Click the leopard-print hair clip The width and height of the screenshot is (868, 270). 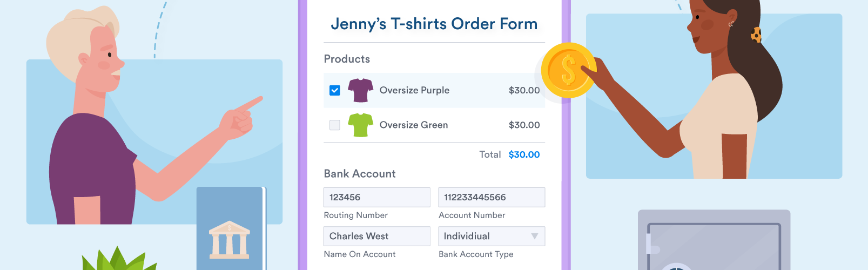pyautogui.click(x=756, y=35)
